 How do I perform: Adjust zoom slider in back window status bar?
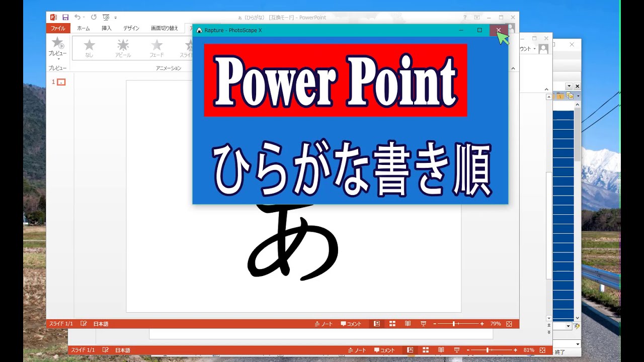[x=488, y=350]
